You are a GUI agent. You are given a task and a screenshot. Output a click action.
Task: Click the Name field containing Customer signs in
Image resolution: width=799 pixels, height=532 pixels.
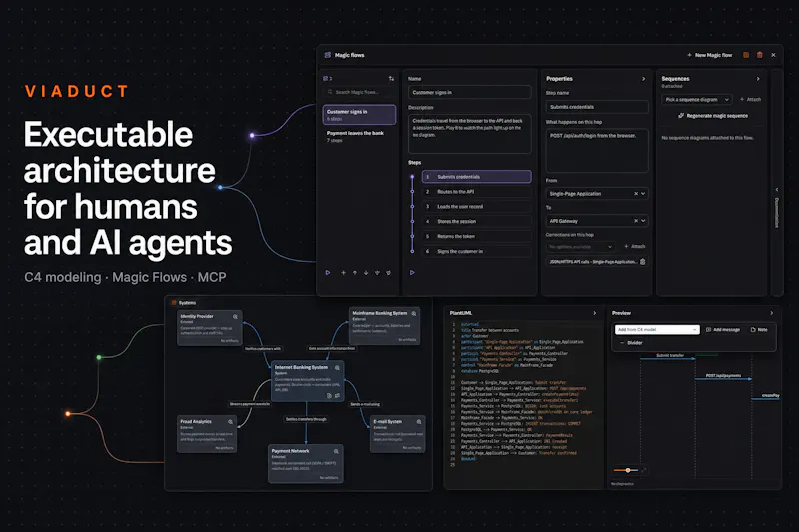click(469, 92)
